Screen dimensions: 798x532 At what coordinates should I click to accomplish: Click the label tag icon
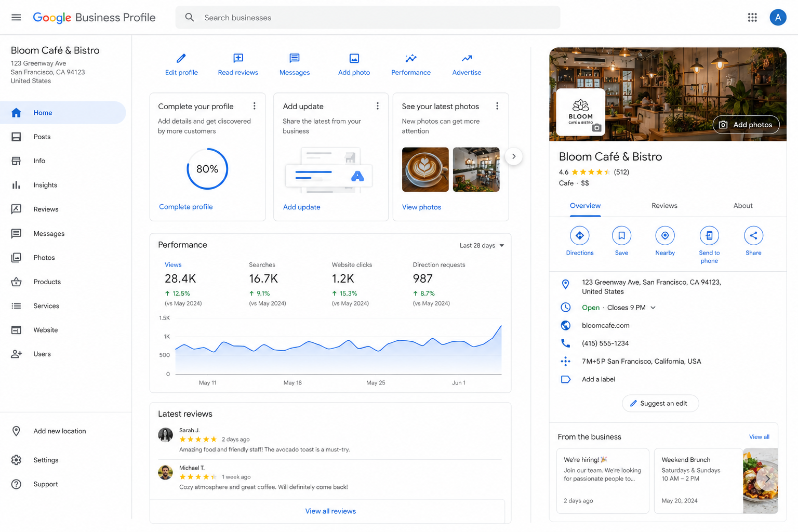tap(566, 379)
